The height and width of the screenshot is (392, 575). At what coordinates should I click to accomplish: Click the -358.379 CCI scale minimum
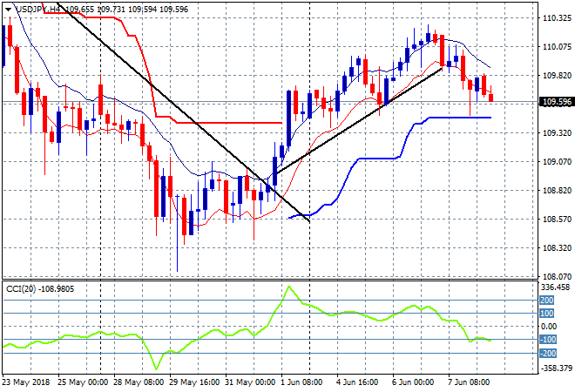(557, 368)
